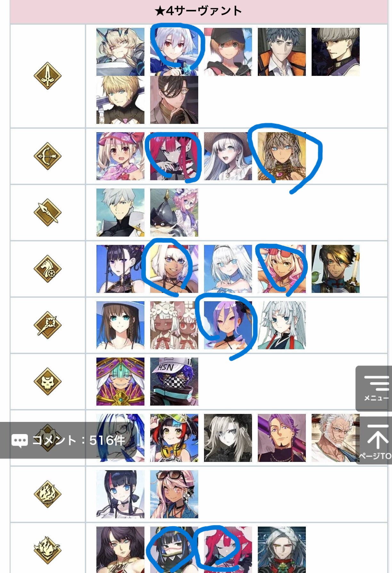
Task: Select the white-bearded old man portrait
Action: click(336, 438)
